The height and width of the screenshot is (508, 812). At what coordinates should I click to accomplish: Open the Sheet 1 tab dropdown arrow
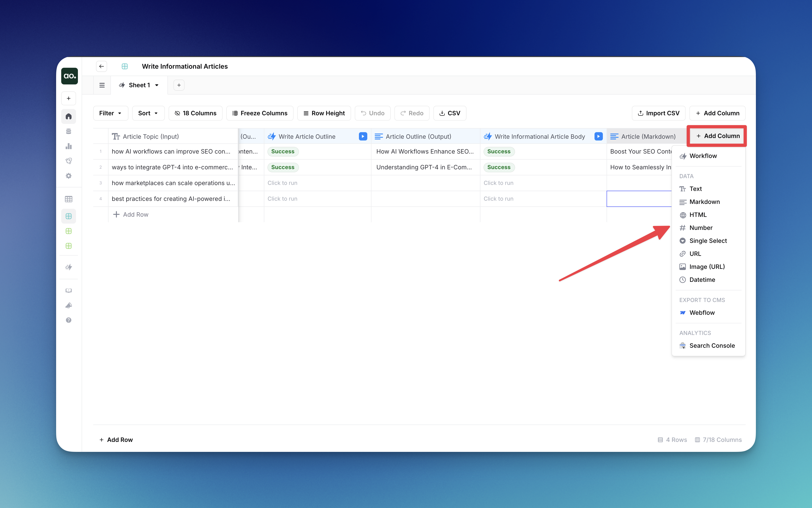tap(157, 85)
